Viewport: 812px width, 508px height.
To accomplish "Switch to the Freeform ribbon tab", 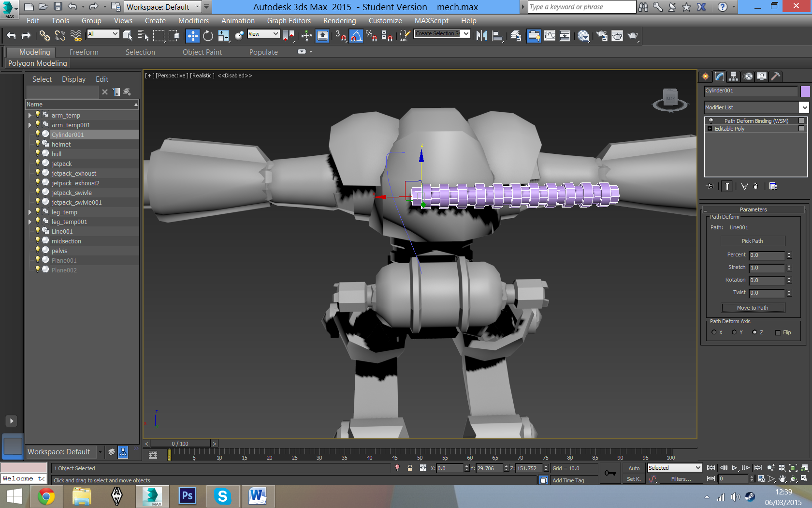I will (x=84, y=52).
